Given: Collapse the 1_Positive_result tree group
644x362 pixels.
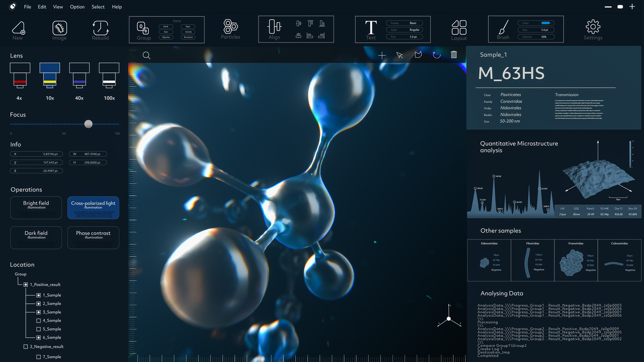Looking at the screenshot, I should [26, 284].
